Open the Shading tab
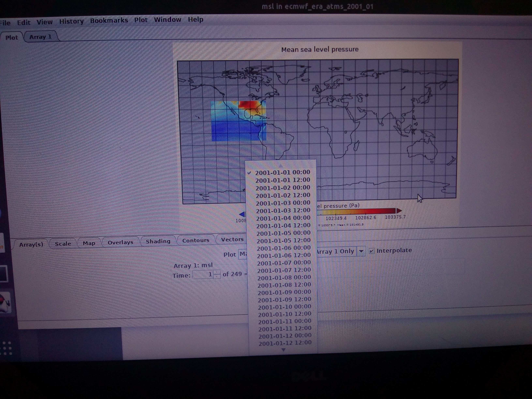The height and width of the screenshot is (399, 532). (158, 241)
